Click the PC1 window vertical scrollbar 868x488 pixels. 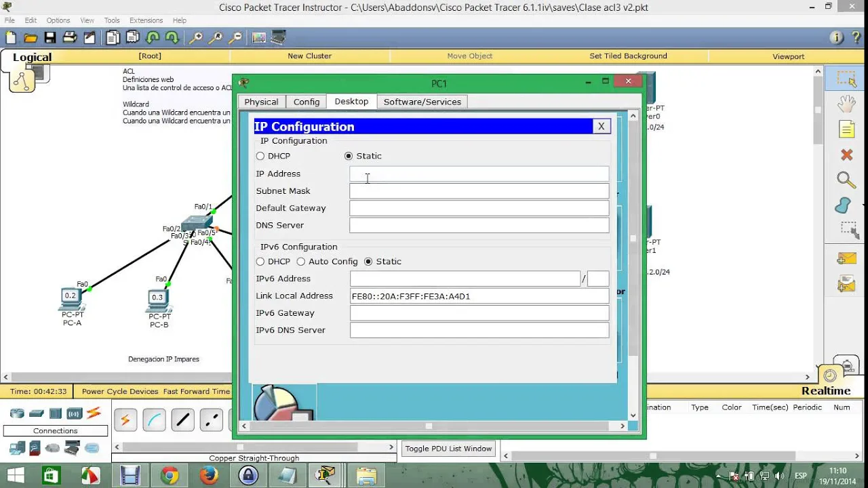(x=633, y=266)
